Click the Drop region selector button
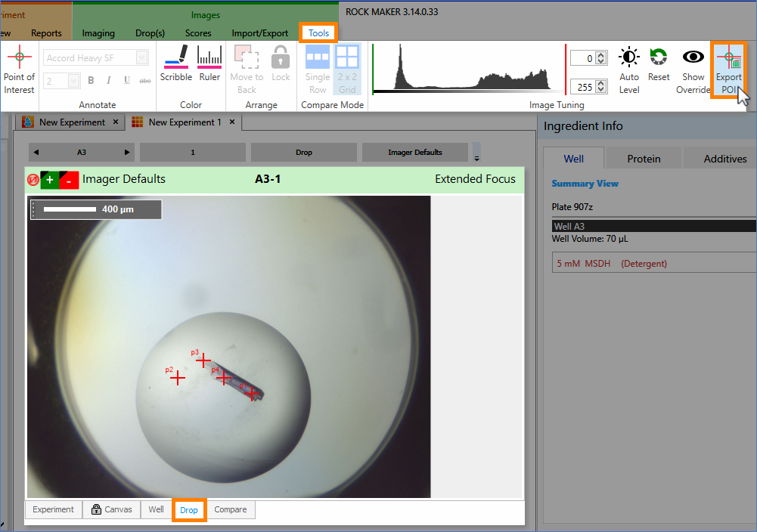The height and width of the screenshot is (532, 757). click(x=304, y=153)
